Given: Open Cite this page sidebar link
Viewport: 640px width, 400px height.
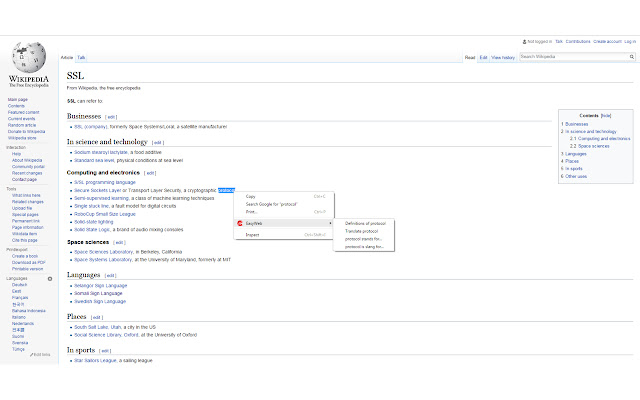Looking at the screenshot, I should pyautogui.click(x=24, y=240).
